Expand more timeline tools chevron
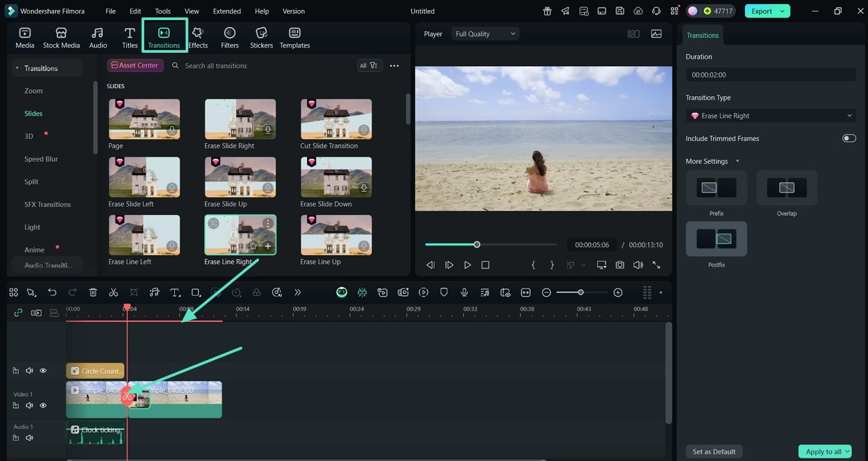Screen dimensions: 868x461 [x=298, y=293]
